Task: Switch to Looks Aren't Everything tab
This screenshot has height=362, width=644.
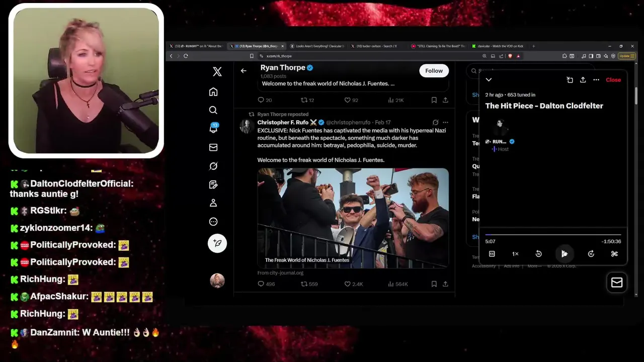Action: [318, 46]
